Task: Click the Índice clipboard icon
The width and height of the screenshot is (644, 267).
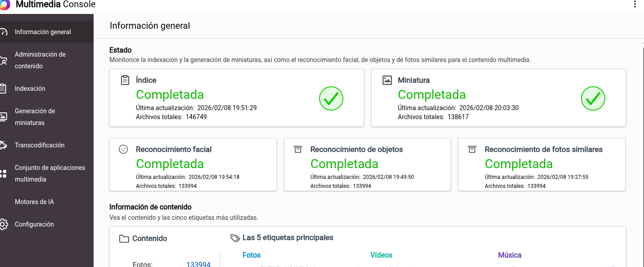Action: [x=125, y=80]
